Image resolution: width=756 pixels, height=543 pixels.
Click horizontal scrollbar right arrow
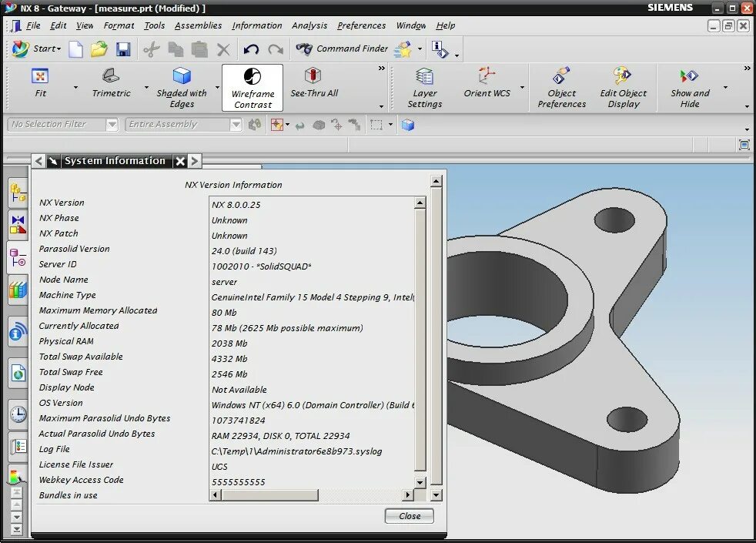pyautogui.click(x=408, y=494)
